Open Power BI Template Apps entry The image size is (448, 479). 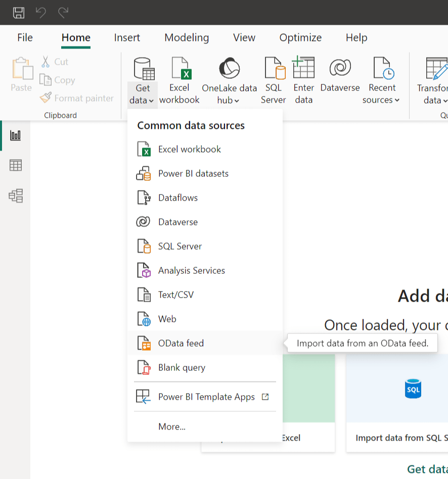[205, 397]
